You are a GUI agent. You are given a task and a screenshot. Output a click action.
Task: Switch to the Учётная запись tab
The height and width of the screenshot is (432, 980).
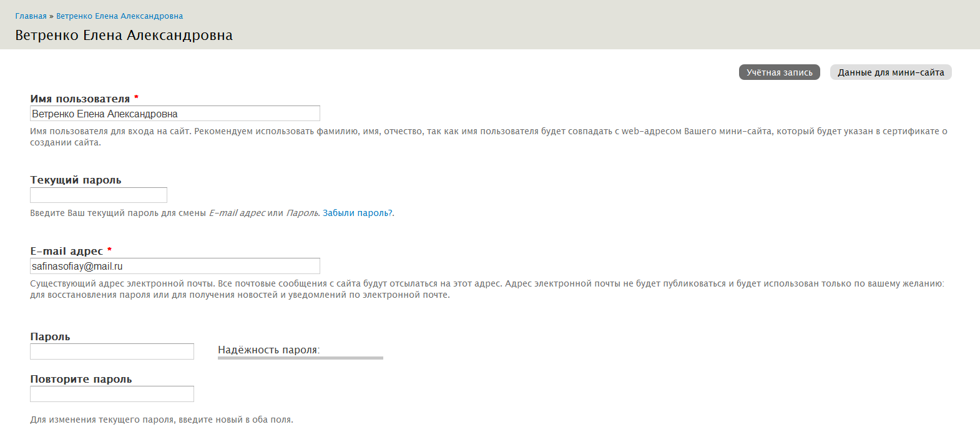point(780,72)
